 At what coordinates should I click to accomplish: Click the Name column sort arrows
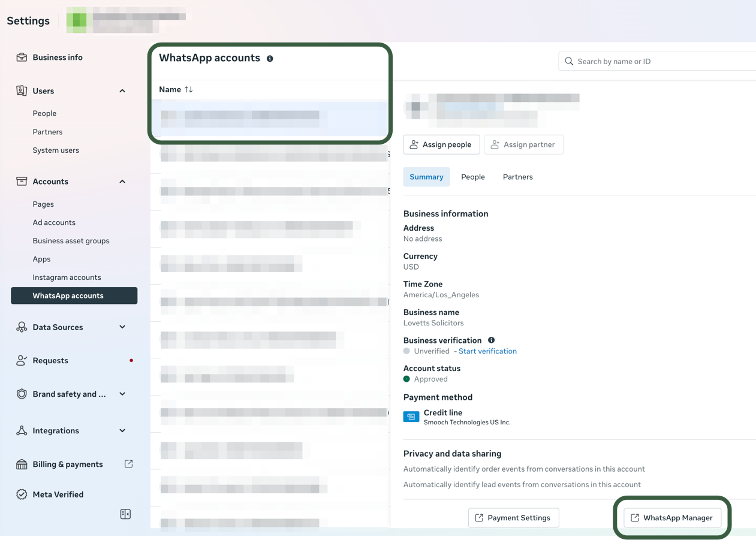tap(189, 89)
